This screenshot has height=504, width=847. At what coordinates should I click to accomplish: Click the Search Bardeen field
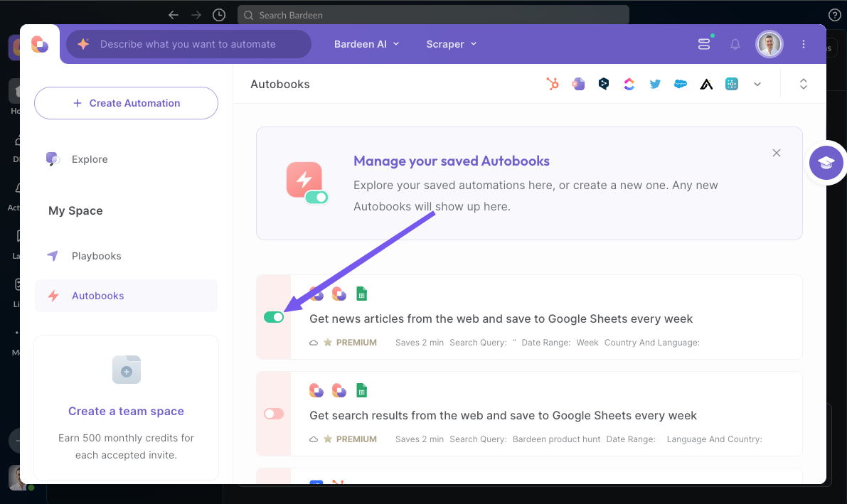[433, 15]
